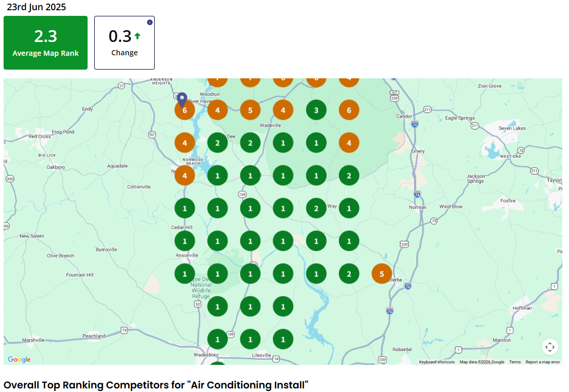Open the Google Maps Terms link
The height and width of the screenshot is (392, 569).
[515, 362]
